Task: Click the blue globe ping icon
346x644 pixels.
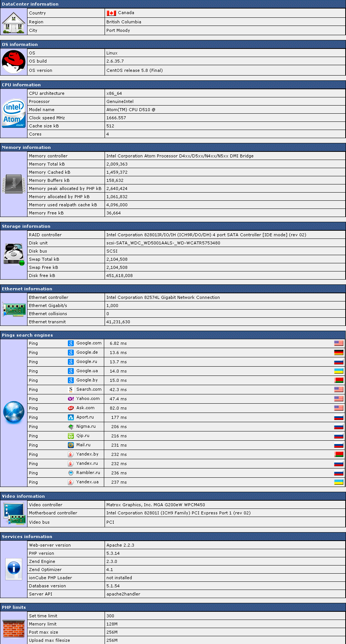Action: (14, 412)
